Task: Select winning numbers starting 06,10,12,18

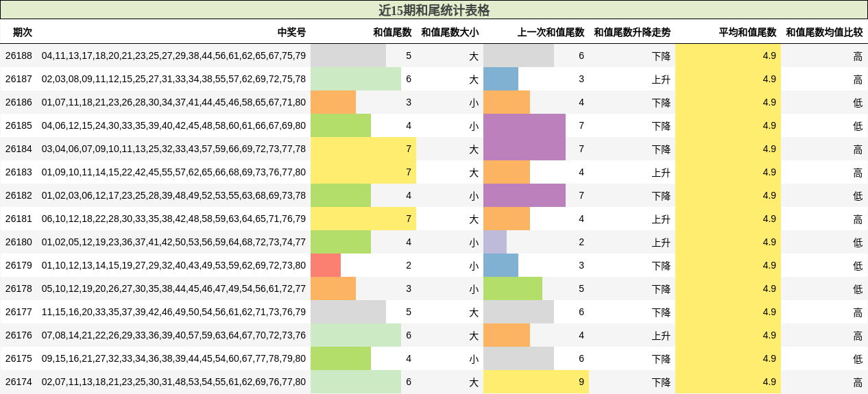Action: coord(173,219)
